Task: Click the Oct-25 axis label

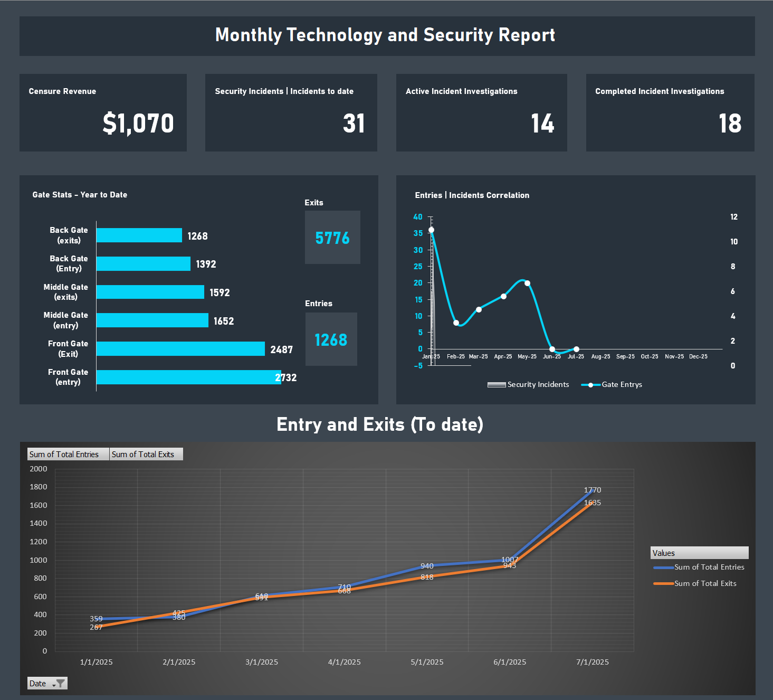Action: coord(650,356)
